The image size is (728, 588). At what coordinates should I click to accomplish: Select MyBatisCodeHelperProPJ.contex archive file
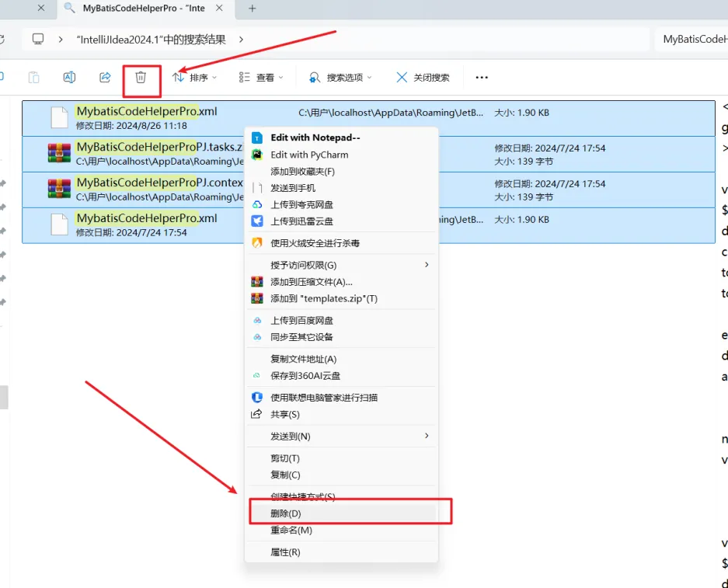(368, 190)
